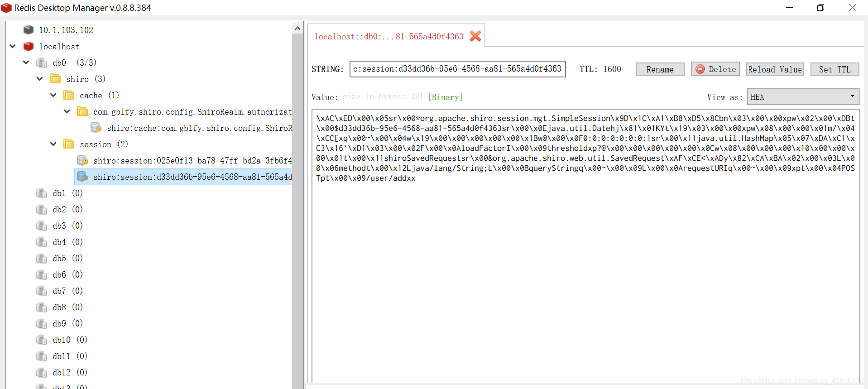Select the cache (1) label

99,95
